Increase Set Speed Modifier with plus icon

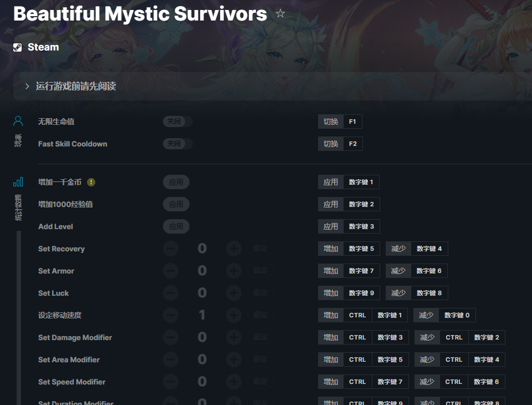point(234,382)
